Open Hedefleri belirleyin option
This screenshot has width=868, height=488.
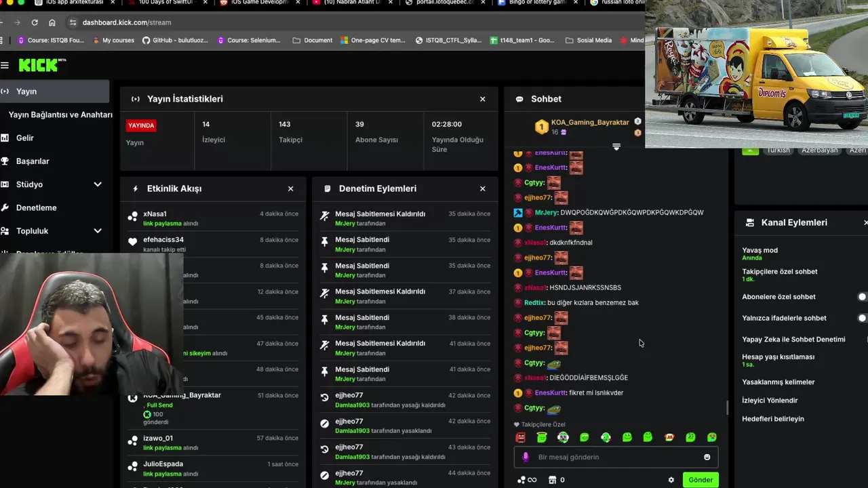[772, 418]
